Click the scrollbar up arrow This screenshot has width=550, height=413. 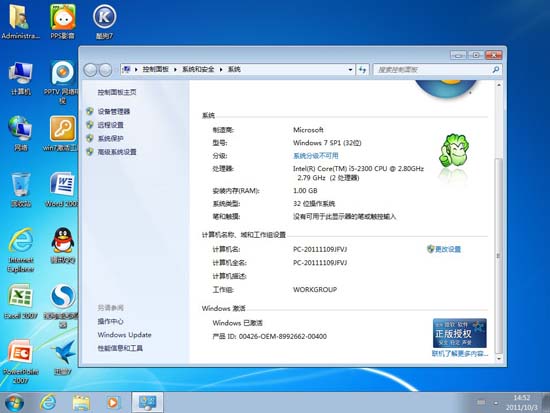point(498,85)
